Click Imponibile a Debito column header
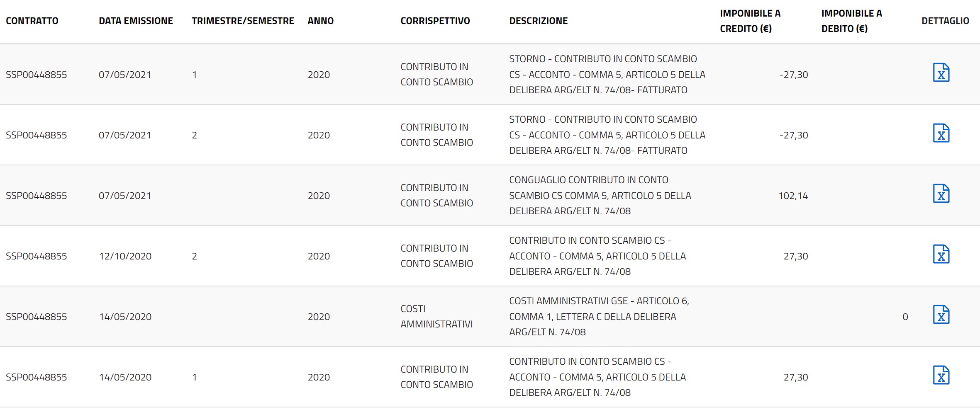The image size is (980, 412). click(x=851, y=21)
